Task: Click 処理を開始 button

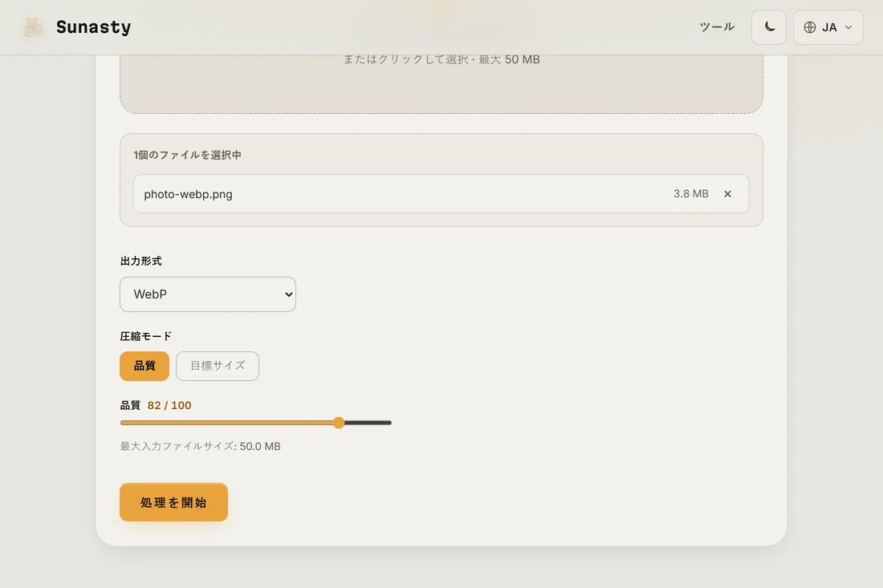Action: 173,502
